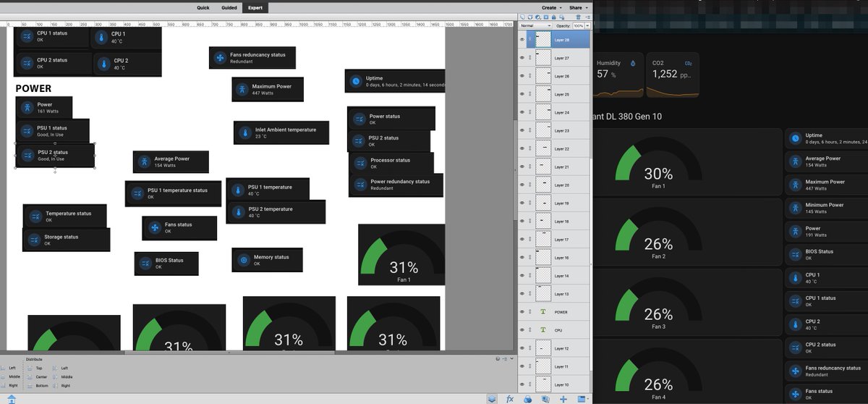Open the Home screen icon

pyautogui.click(x=11, y=399)
